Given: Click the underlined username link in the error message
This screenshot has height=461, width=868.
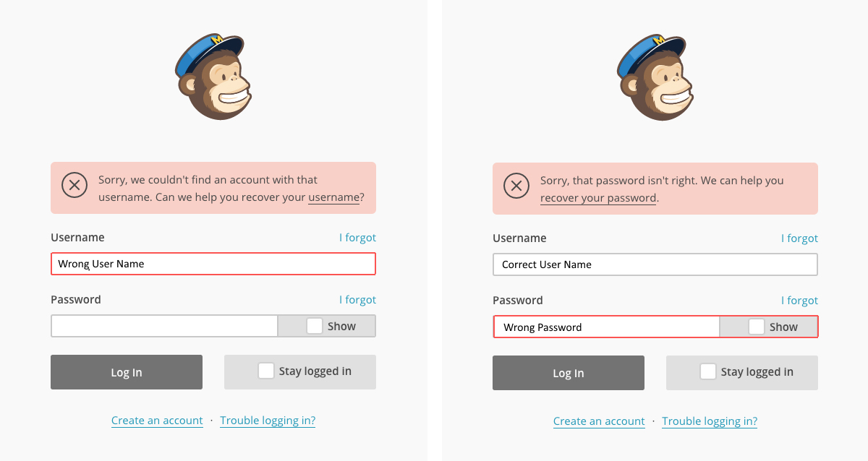Looking at the screenshot, I should 333,197.
